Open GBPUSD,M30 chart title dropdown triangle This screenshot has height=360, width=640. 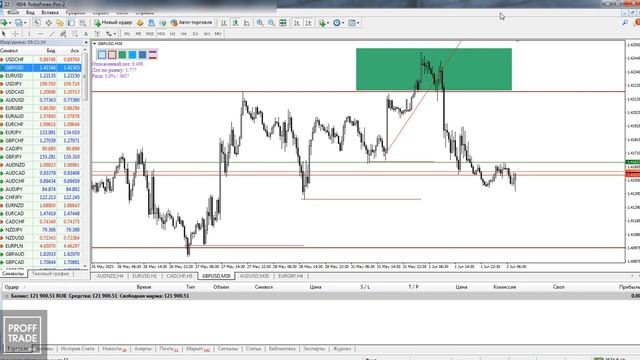coord(94,43)
